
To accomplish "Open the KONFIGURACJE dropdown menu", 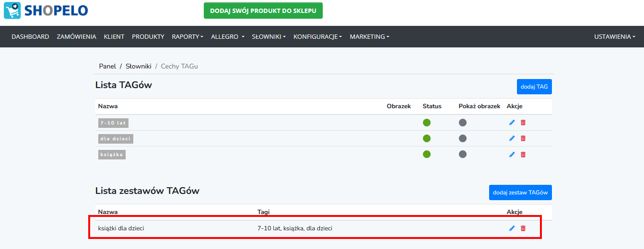I will [x=317, y=36].
